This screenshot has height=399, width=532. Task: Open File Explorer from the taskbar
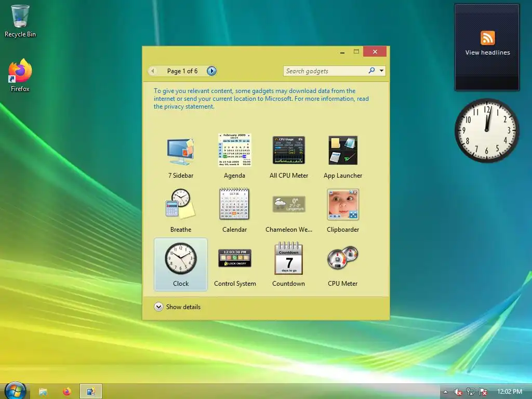[x=43, y=392]
